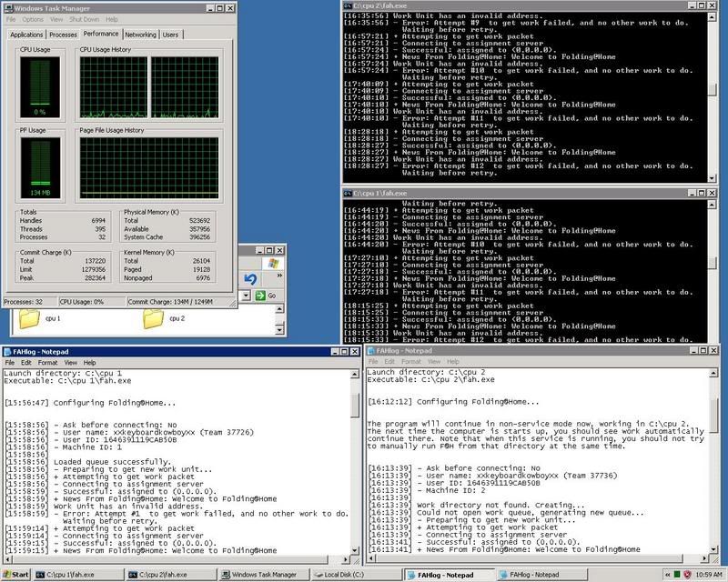Viewport: 728px width, 582px height.
Task: Click scroll-up arrow in Explorer file pane
Action: [x=279, y=309]
